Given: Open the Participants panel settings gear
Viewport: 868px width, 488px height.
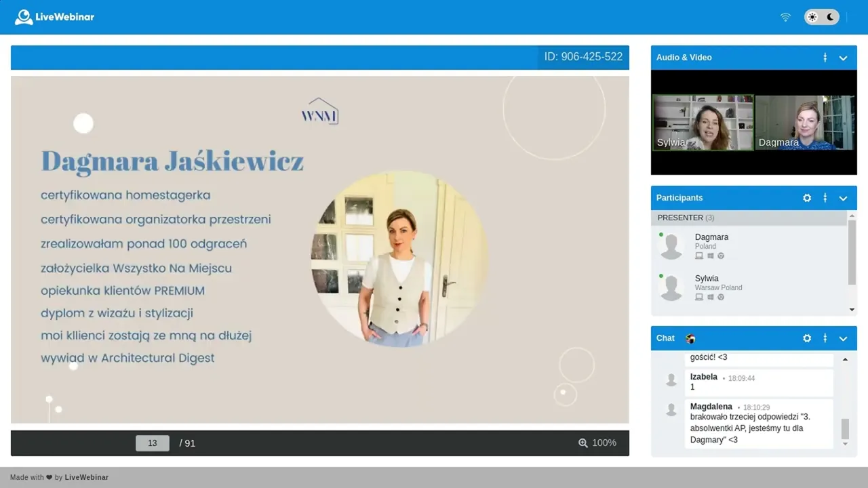Looking at the screenshot, I should coord(807,198).
